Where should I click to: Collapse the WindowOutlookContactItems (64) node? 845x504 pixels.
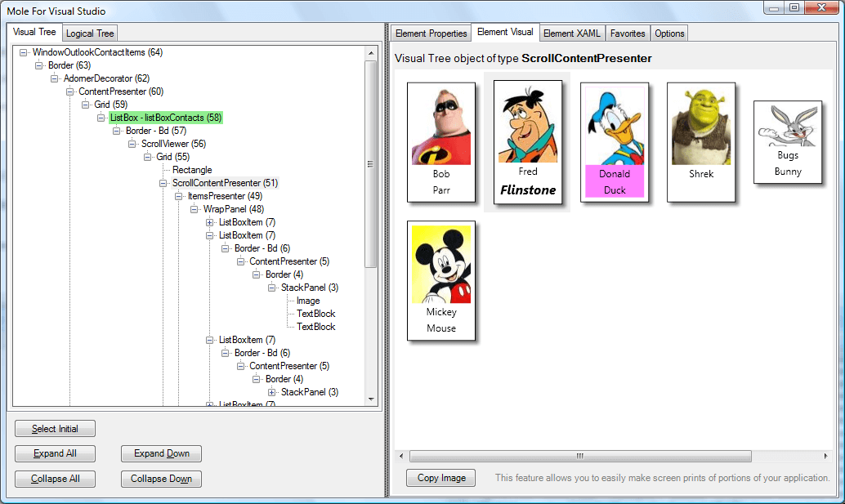pos(23,53)
